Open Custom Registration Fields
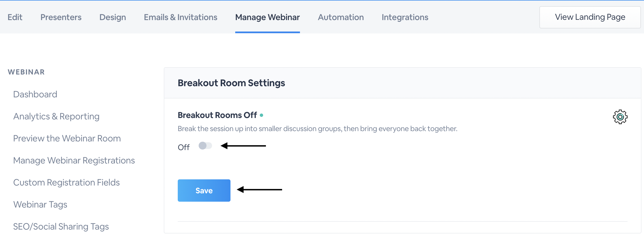Viewport: 644px width, 241px height. click(66, 182)
